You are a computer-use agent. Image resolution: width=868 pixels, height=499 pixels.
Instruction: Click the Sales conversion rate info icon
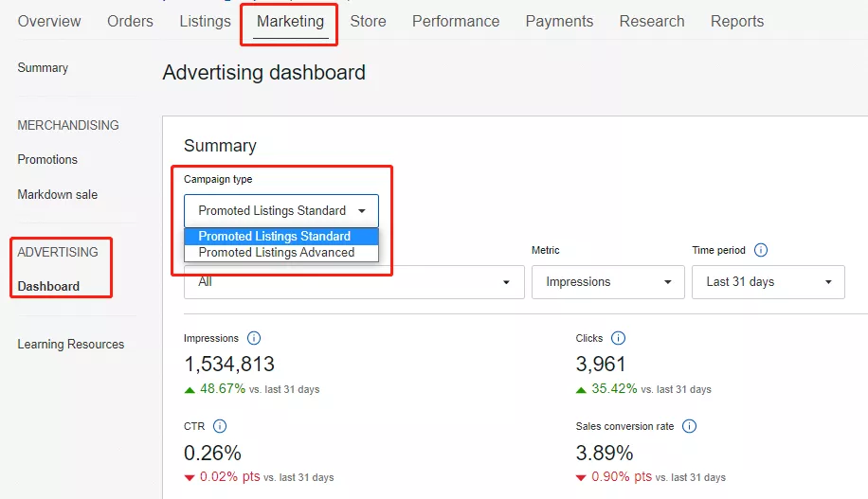click(689, 426)
